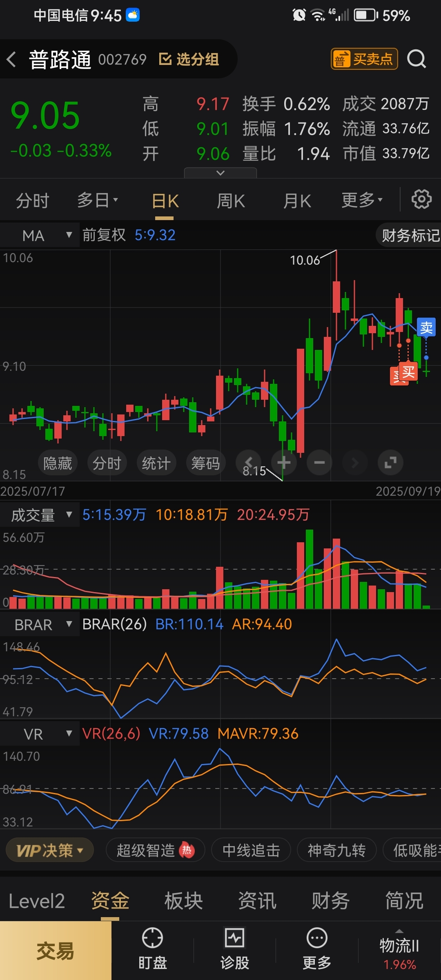The image size is (441, 980).
Task: Open 财务 financials tab
Action: click(331, 901)
